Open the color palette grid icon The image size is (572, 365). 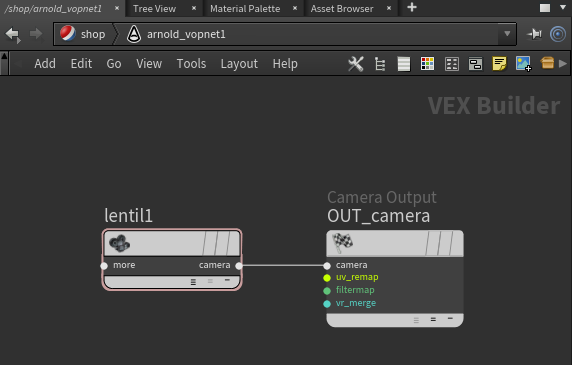[427, 64]
